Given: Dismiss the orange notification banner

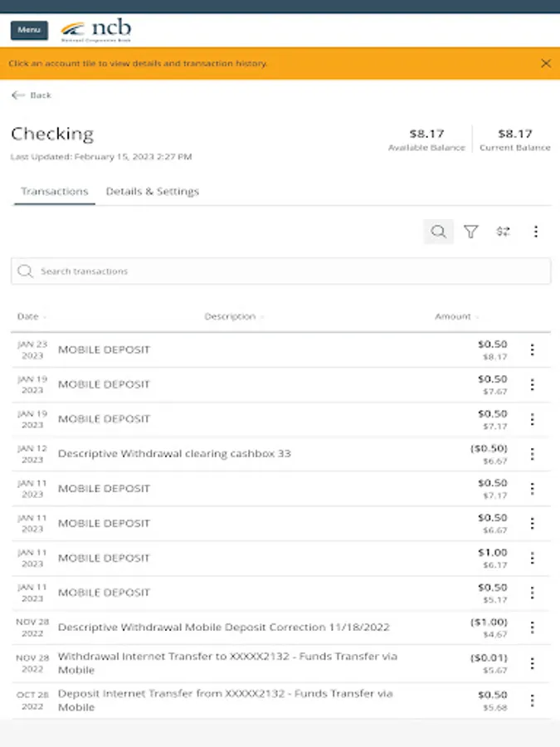Looking at the screenshot, I should pyautogui.click(x=545, y=63).
